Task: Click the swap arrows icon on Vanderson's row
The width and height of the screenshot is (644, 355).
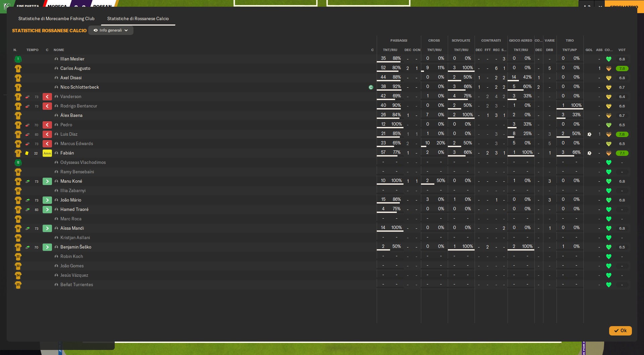Action: pos(28,97)
